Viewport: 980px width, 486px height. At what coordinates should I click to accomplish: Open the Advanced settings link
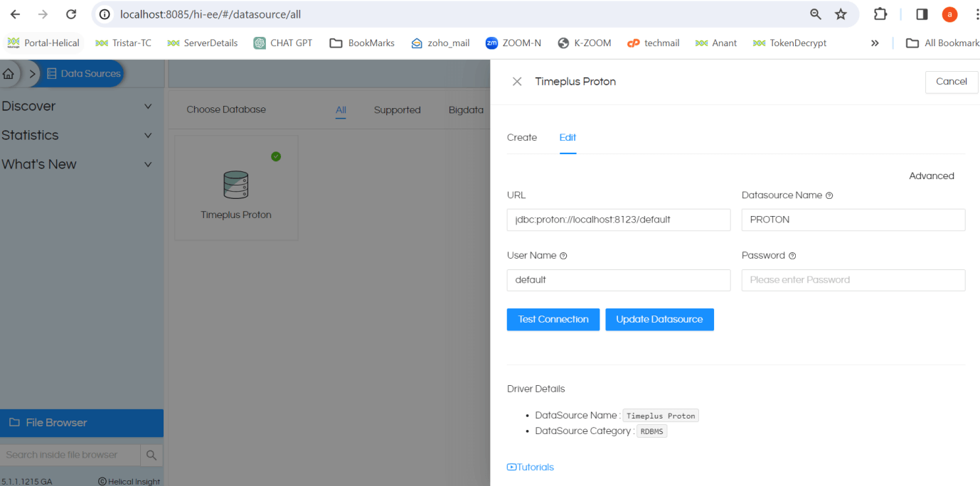click(x=931, y=176)
